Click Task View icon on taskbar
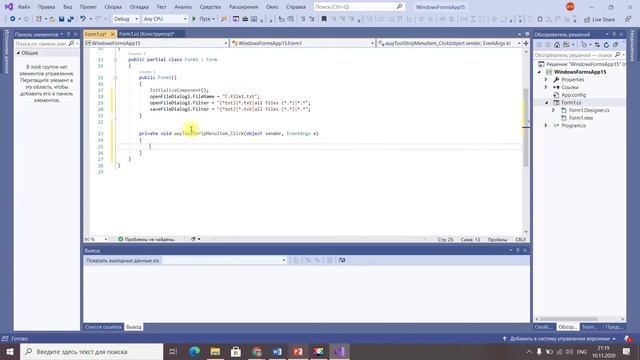640x360 pixels. tap(173, 351)
